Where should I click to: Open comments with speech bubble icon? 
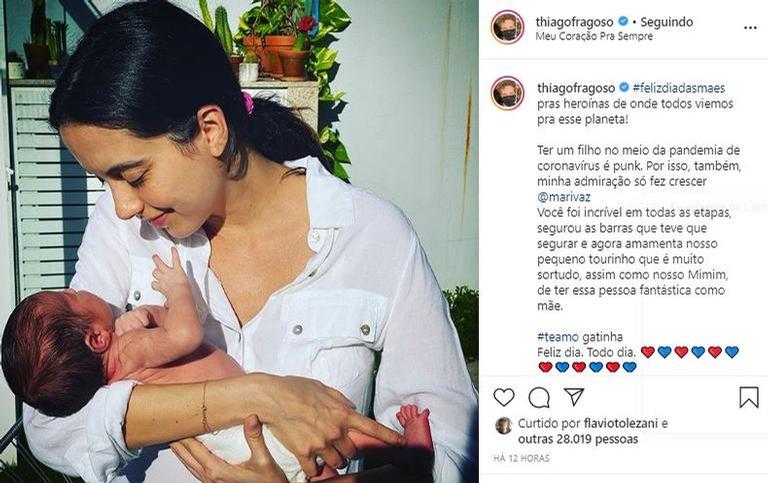tap(539, 398)
